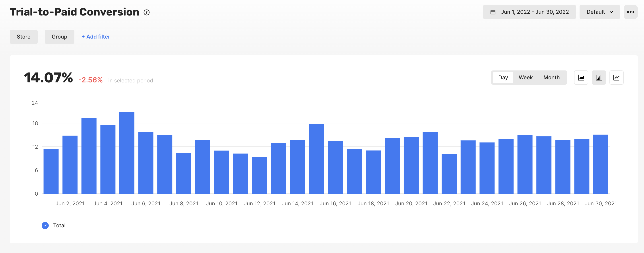Viewport: 644px width, 253px height.
Task: Switch to line chart view
Action: [x=616, y=78]
